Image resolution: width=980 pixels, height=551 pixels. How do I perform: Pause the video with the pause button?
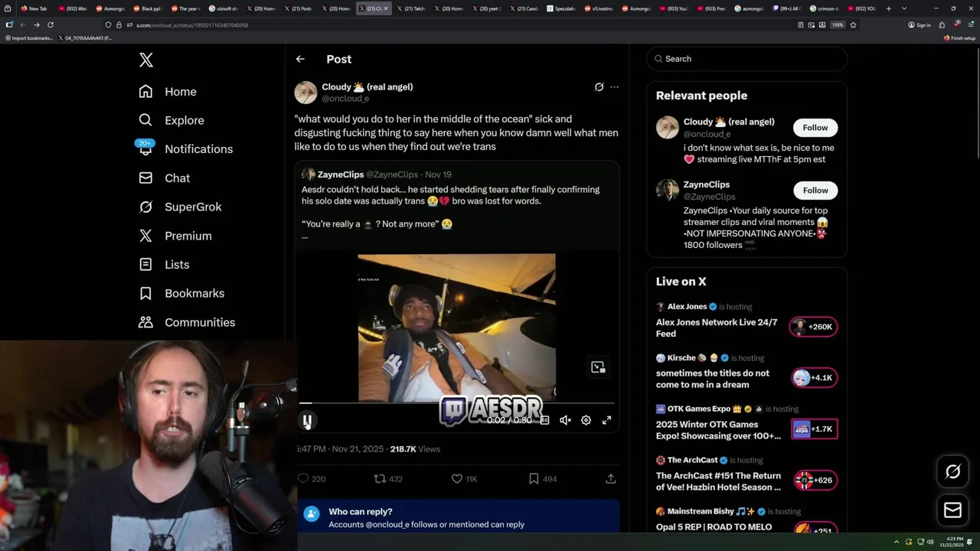click(x=306, y=420)
